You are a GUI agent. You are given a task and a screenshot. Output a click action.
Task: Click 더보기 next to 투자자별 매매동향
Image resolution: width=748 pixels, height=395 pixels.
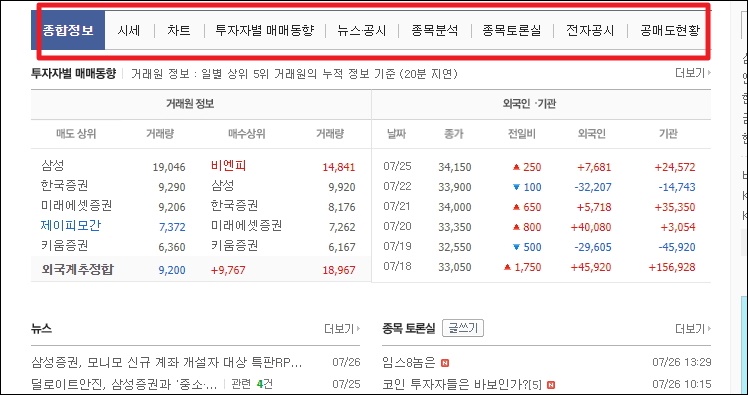pos(693,73)
